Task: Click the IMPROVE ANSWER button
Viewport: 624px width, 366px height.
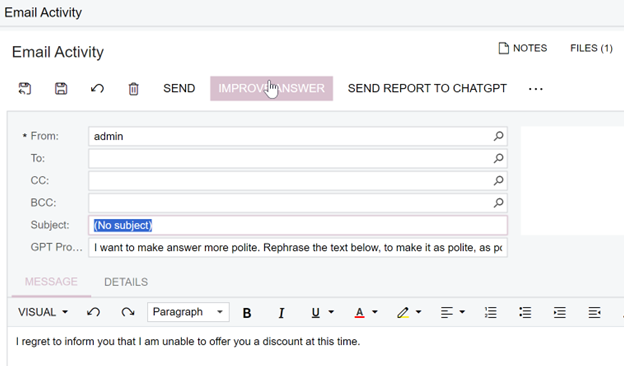Action: pos(271,88)
